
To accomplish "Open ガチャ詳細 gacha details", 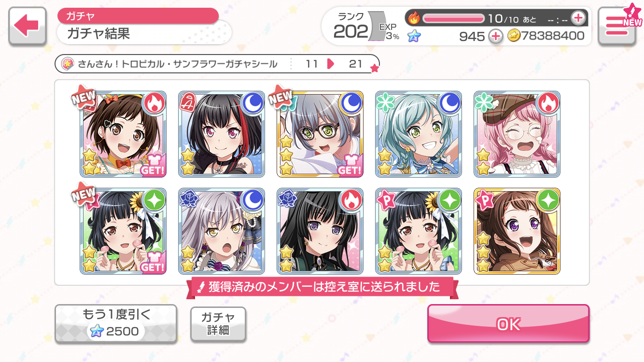I will pos(218,324).
